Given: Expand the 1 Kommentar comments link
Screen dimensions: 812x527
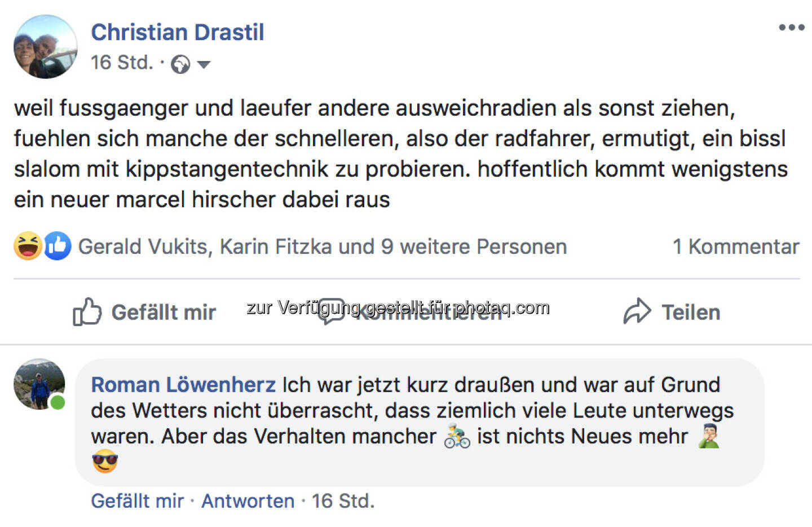Looking at the screenshot, I should click(x=735, y=247).
